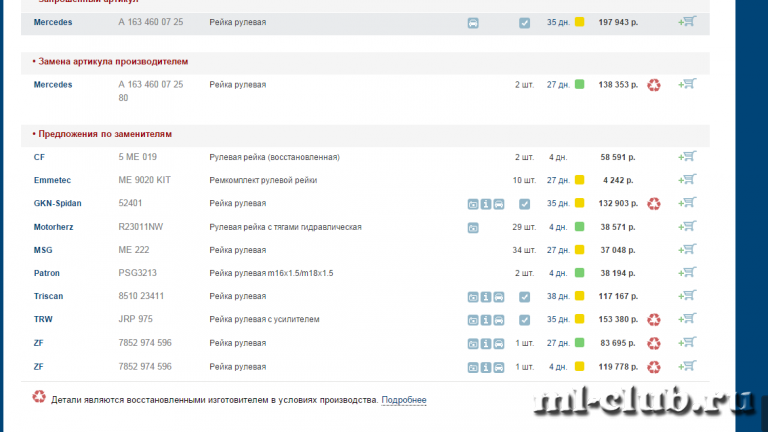Select article number 'PSG3213'

tap(138, 273)
